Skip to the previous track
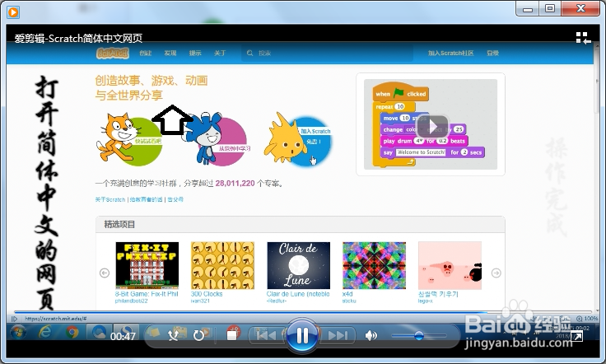Screen dimensions: 606x364 tap(265, 335)
